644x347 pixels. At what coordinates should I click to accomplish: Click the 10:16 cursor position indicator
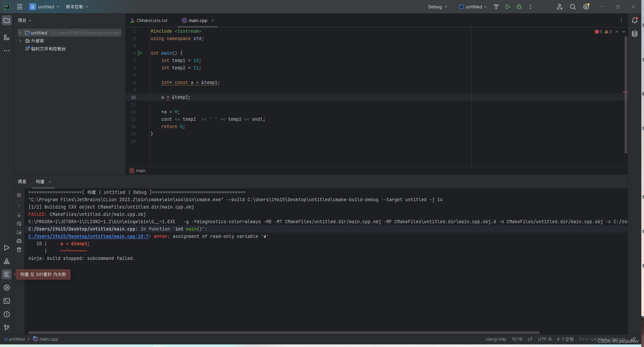[x=517, y=339]
